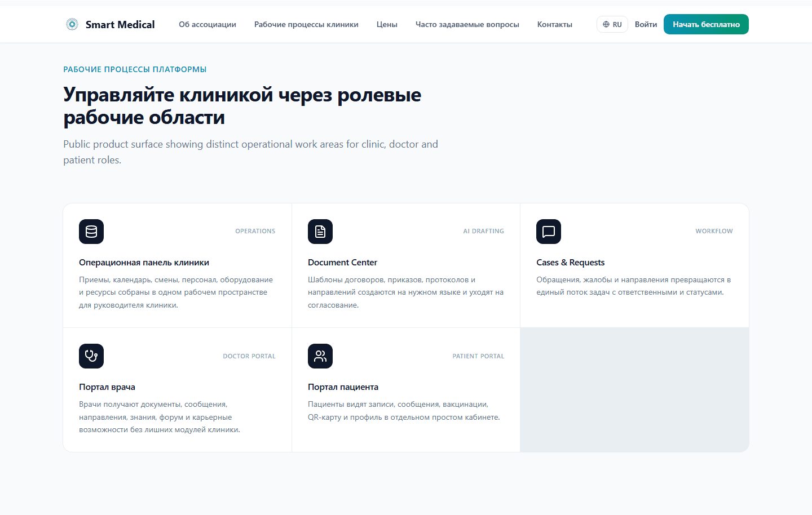
Task: Click the OPERATIONS tag label
Action: click(255, 231)
